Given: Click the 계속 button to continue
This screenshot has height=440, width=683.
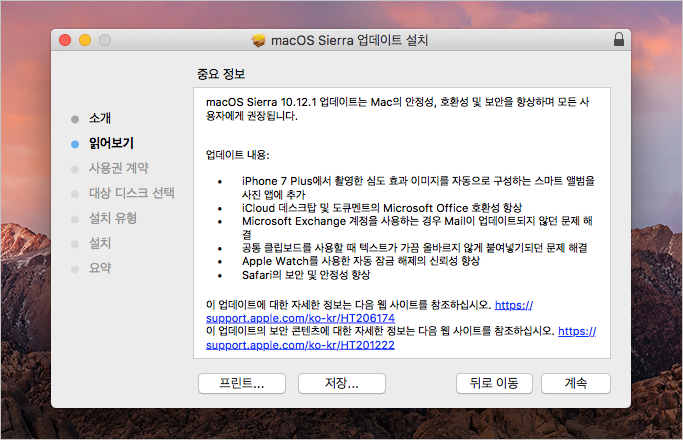Looking at the screenshot, I should (x=575, y=383).
